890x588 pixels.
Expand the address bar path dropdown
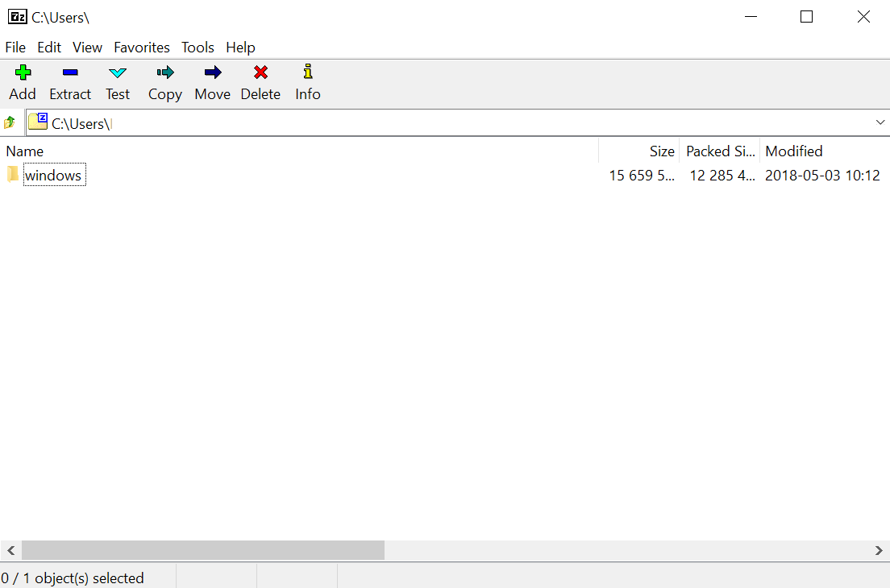pyautogui.click(x=880, y=122)
